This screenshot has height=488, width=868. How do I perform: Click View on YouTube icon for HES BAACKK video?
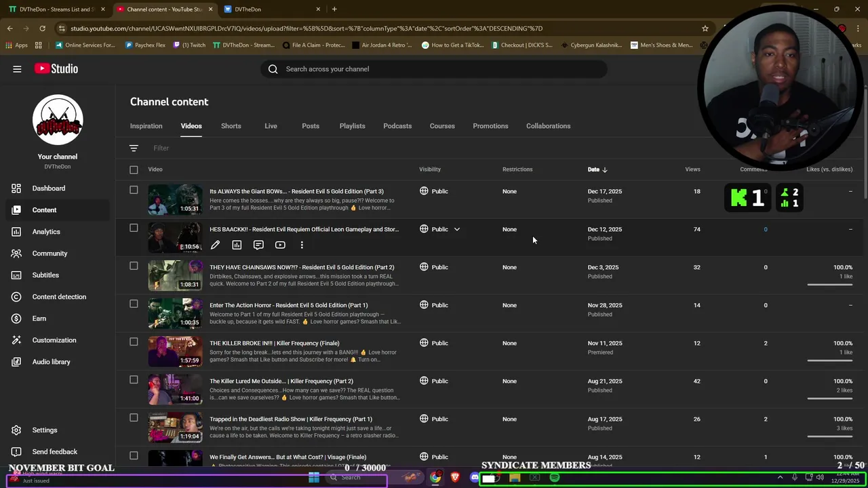click(x=280, y=245)
